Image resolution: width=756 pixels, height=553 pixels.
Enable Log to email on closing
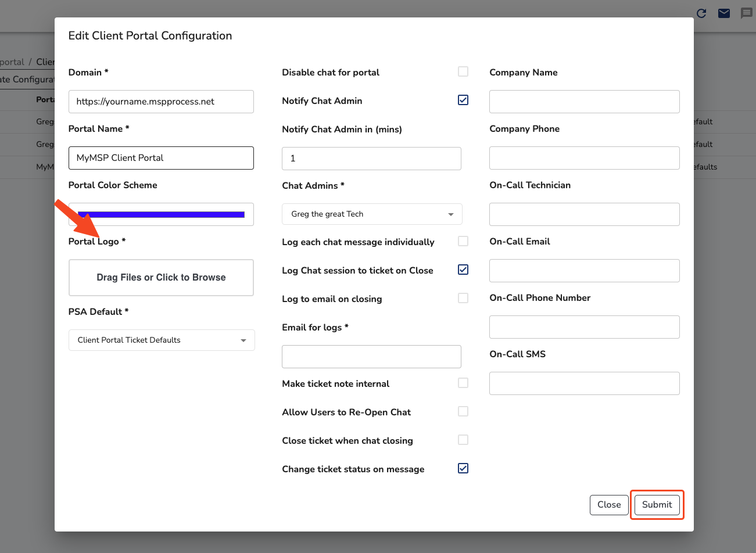click(x=463, y=297)
